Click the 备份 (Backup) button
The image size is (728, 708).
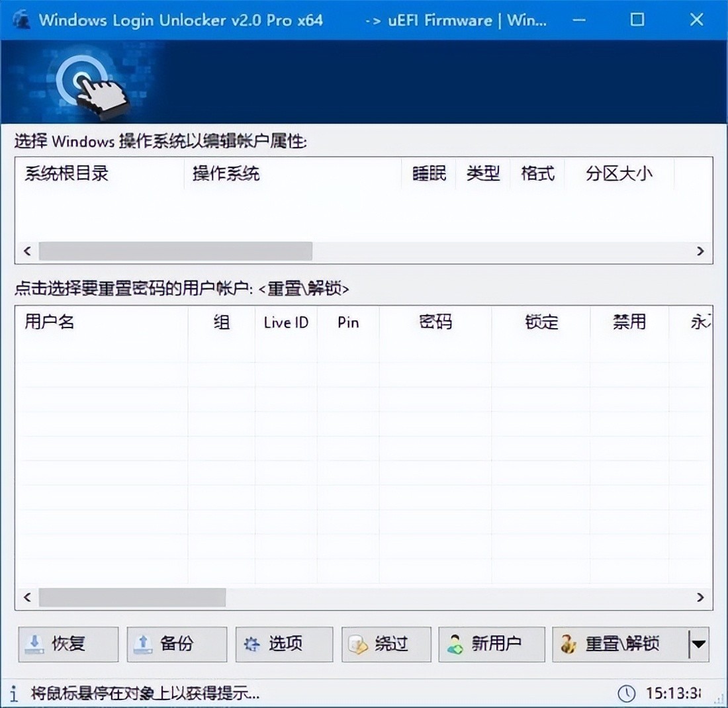pyautogui.click(x=177, y=644)
